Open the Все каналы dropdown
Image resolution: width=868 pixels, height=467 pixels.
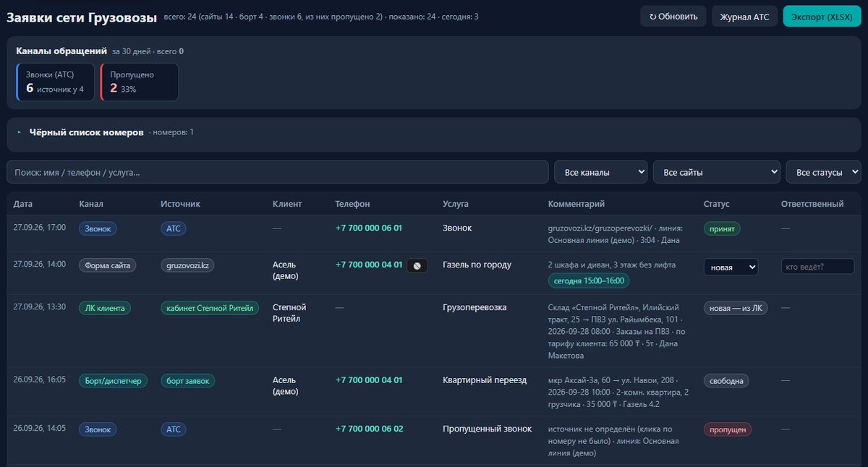click(x=600, y=172)
